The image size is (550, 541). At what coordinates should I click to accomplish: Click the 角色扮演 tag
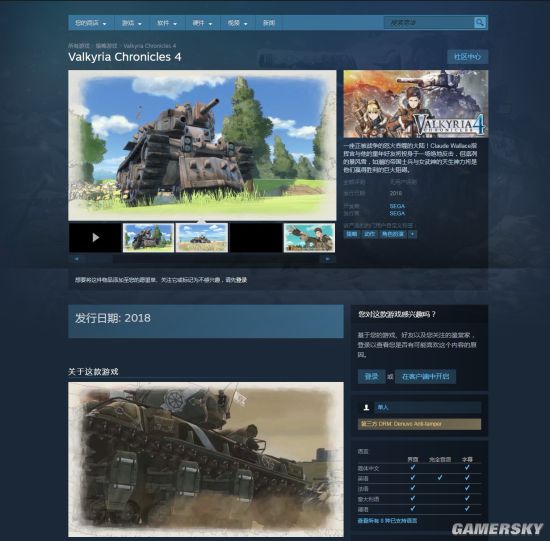tap(393, 234)
